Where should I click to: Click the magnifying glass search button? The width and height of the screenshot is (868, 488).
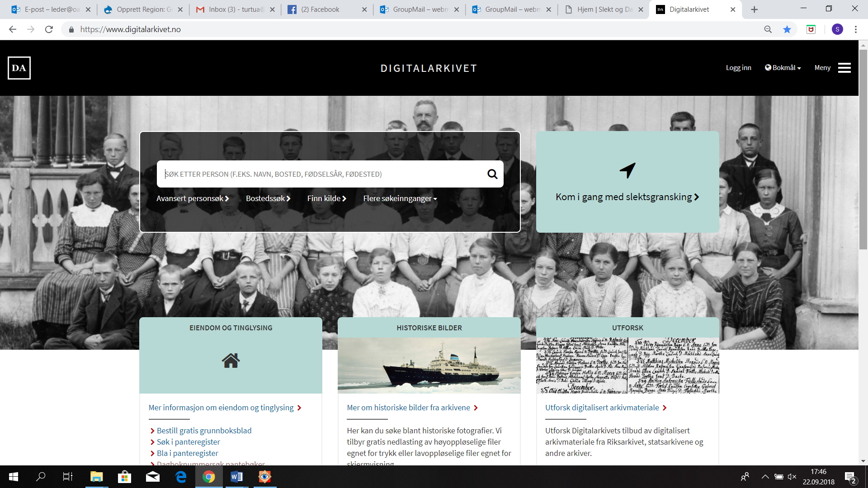click(492, 174)
